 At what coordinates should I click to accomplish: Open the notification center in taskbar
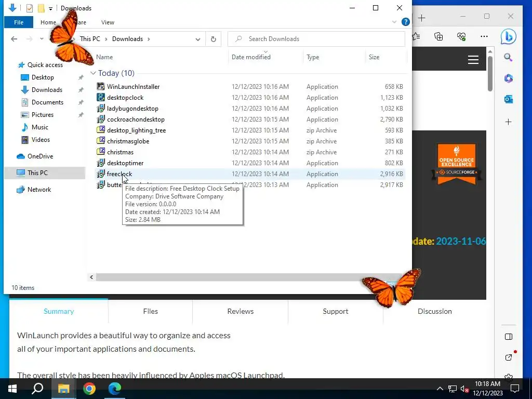click(x=515, y=389)
